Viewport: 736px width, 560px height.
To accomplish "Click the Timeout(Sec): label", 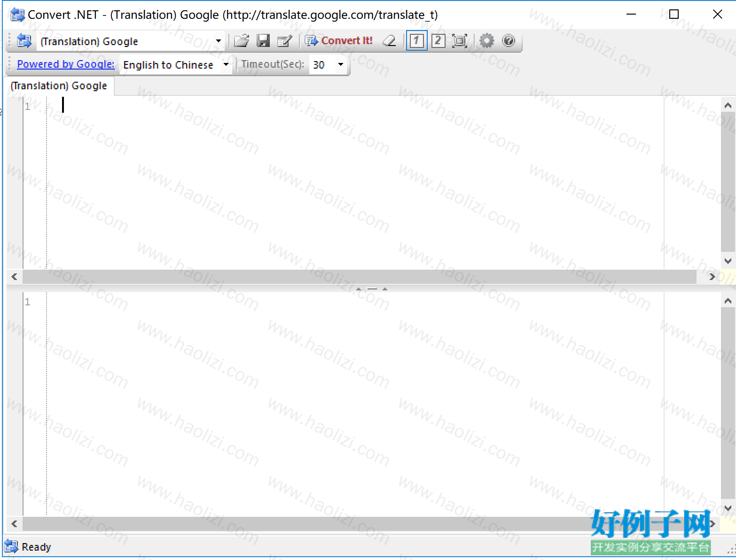I will 273,64.
